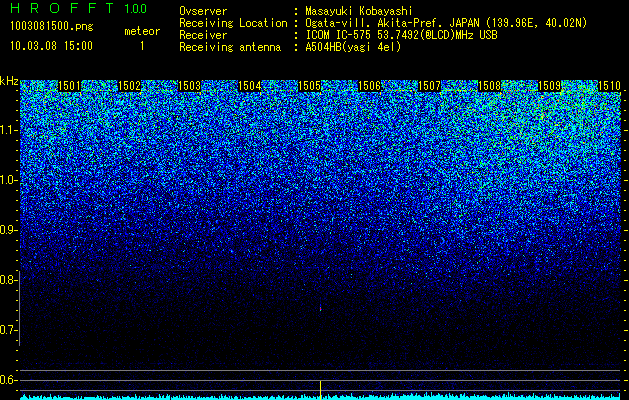
Task: Click the 1502 time marker label
Action: coord(130,86)
